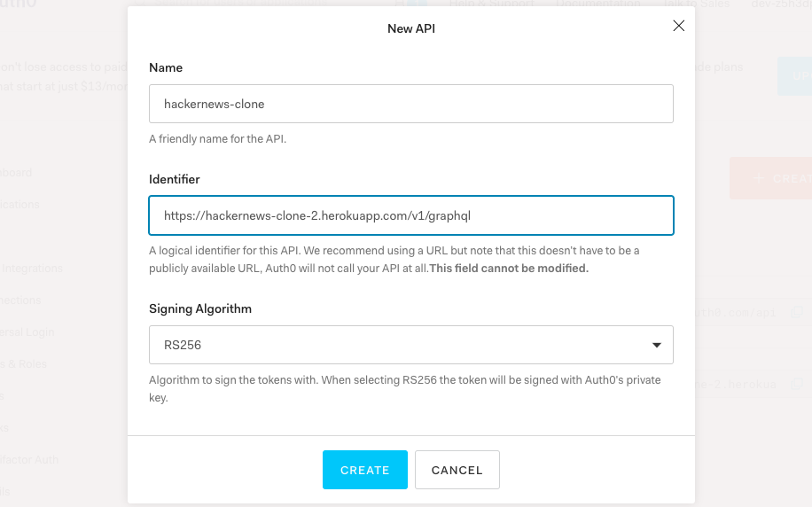Focus the Identifier URL field

point(411,215)
